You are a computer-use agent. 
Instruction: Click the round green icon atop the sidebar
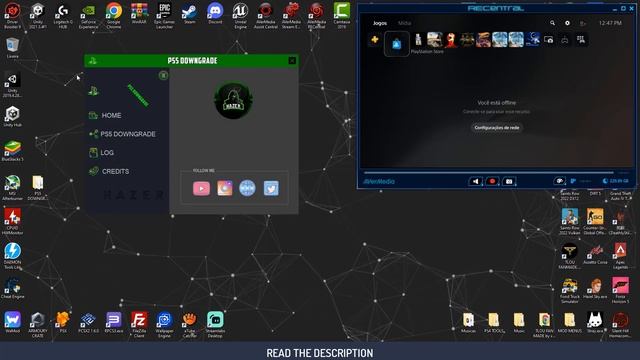pyautogui.click(x=163, y=75)
